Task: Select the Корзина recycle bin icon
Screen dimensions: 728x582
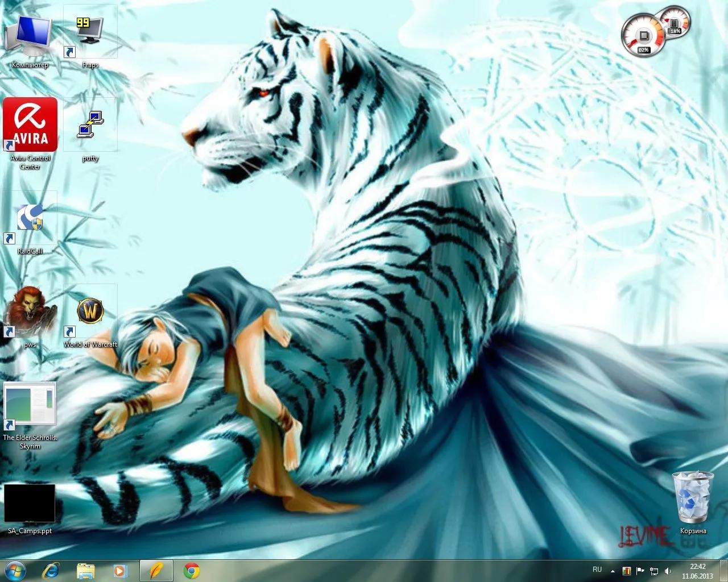Action: [x=692, y=498]
